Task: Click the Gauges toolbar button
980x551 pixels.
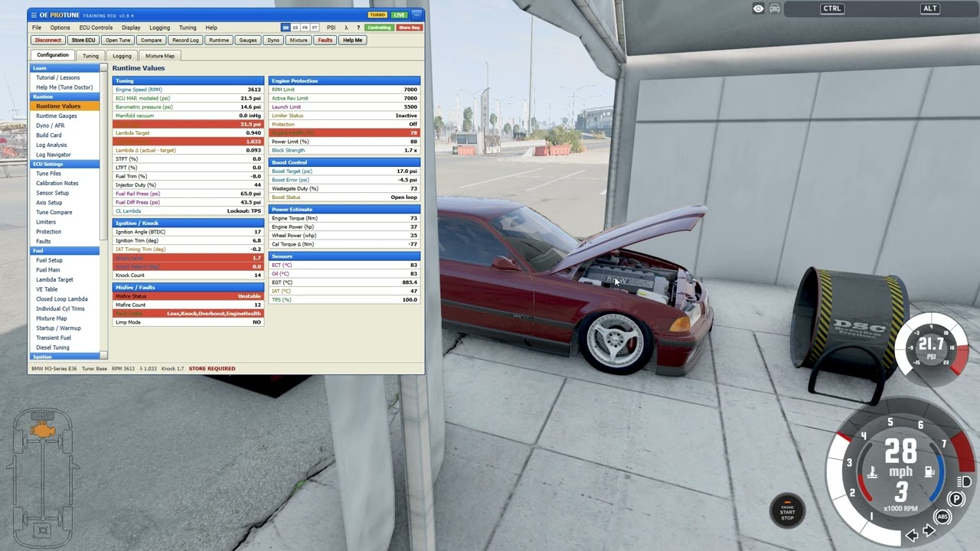Action: (x=248, y=40)
